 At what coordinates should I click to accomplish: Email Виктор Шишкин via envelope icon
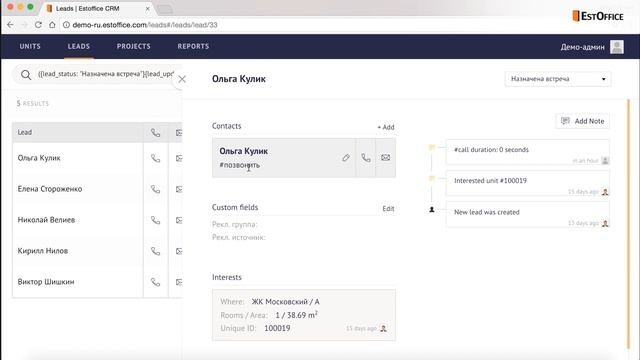tap(179, 282)
